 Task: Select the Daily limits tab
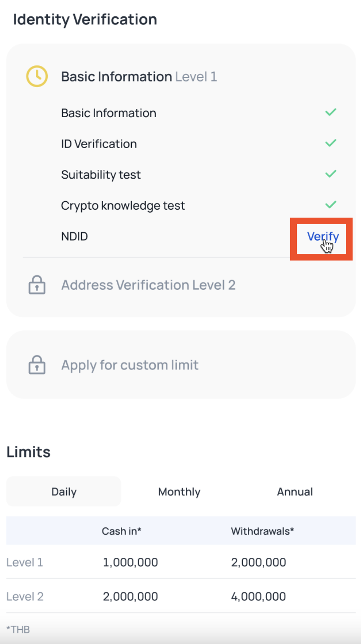[63, 491]
